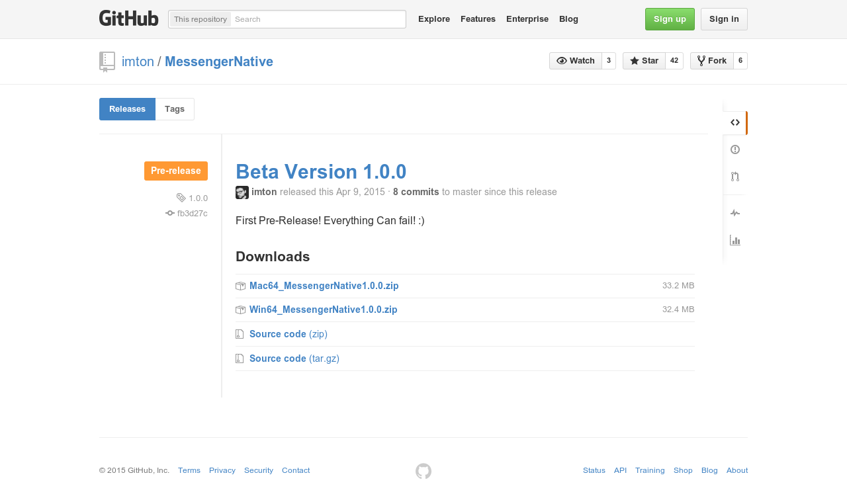Image resolution: width=847 pixels, height=504 pixels.
Task: Click the 33.2 MB file size
Action: (x=678, y=286)
